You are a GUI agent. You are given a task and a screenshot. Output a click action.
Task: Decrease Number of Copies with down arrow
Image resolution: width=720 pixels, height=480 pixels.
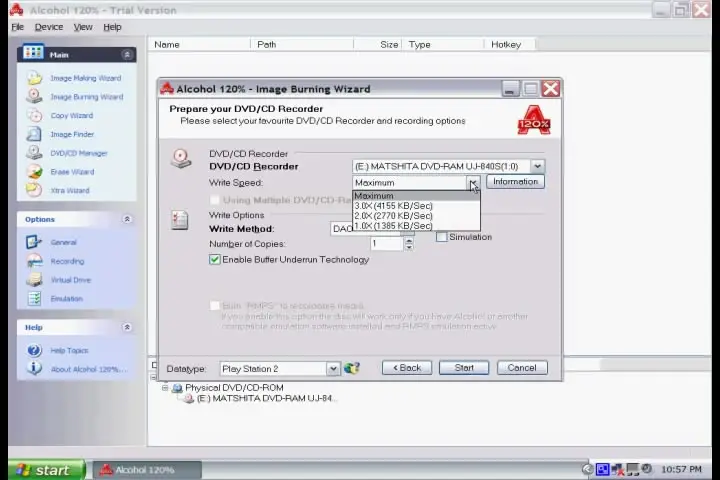pyautogui.click(x=409, y=247)
